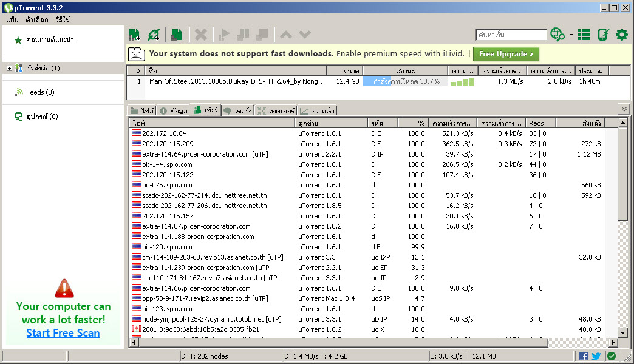Click the Facebook icon in status bar
The height and width of the screenshot is (364, 634).
pyautogui.click(x=584, y=356)
